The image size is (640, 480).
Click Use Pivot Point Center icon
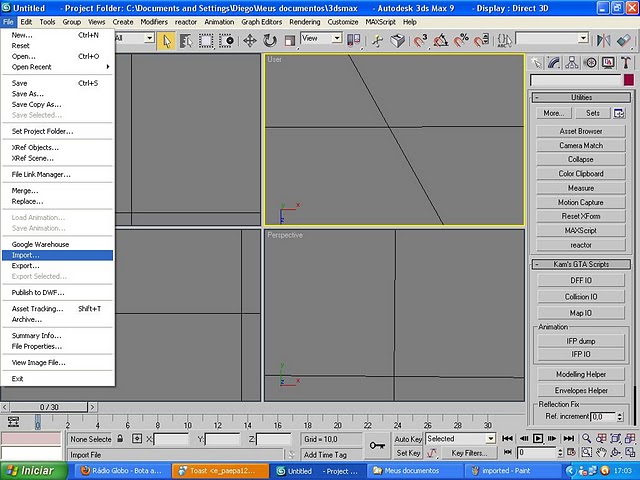pos(353,41)
